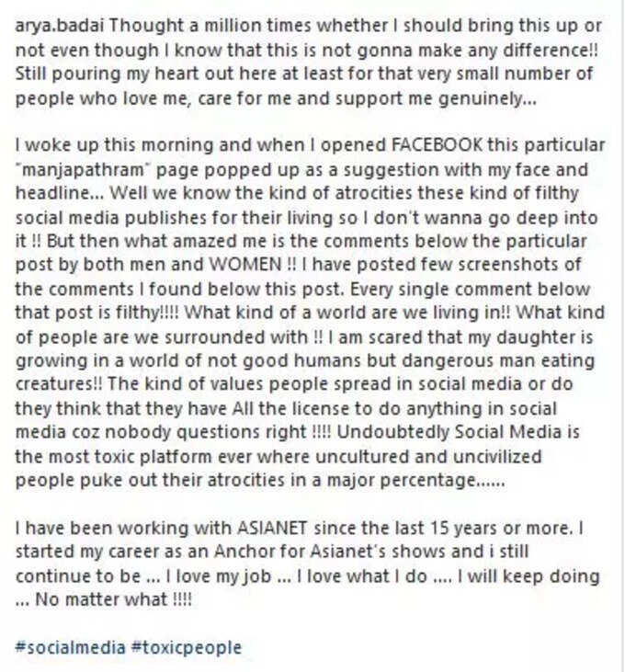Click the line ending 'support me genuinely...'
625x672 pixels.
(276, 98)
